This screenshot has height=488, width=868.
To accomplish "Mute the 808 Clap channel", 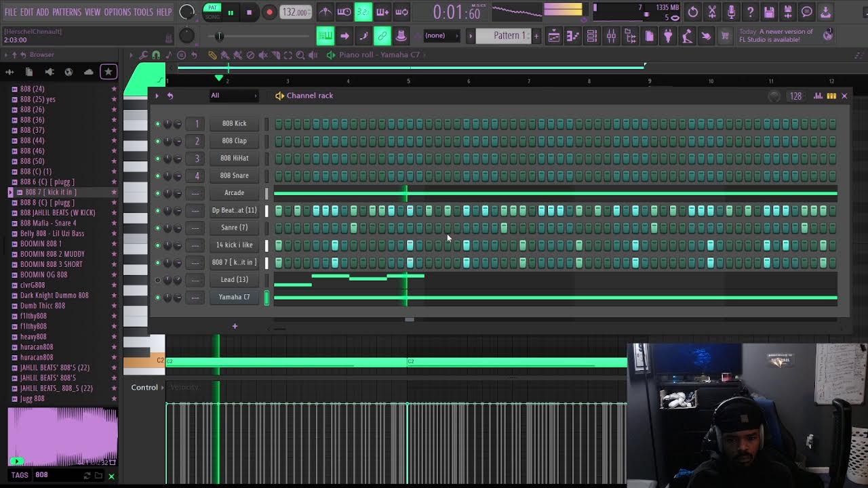I will (x=158, y=141).
